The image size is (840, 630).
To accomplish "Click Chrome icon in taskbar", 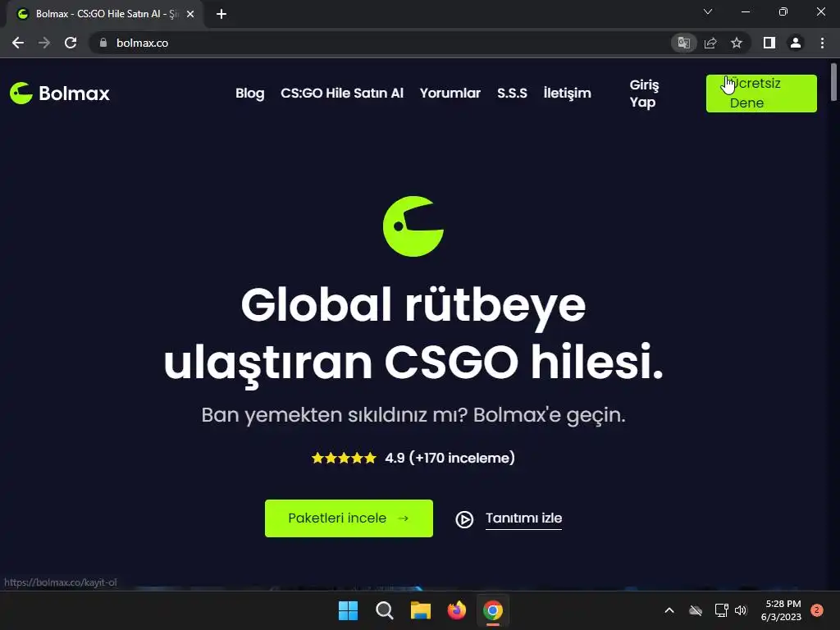I will [x=493, y=610].
